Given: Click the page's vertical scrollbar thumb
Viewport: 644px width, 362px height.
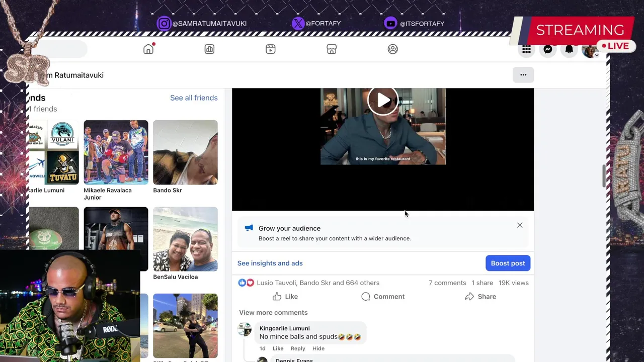Looking at the screenshot, I should click(604, 175).
